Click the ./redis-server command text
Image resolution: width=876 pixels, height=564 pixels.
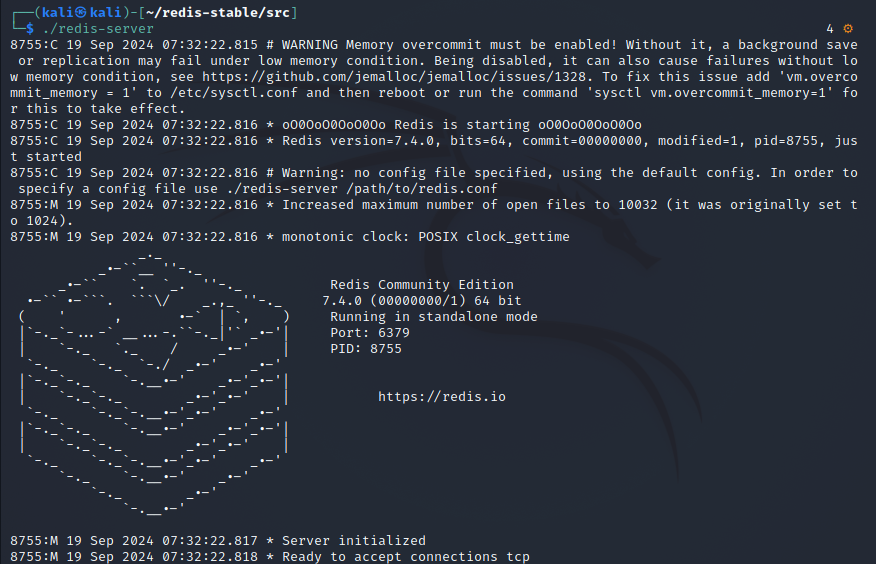click(x=98, y=28)
